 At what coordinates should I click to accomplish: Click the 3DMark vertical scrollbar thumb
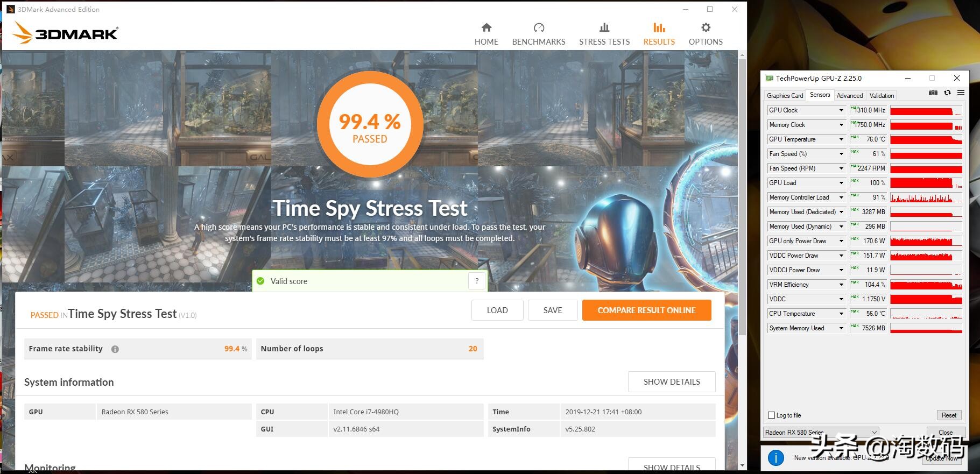coord(743,197)
